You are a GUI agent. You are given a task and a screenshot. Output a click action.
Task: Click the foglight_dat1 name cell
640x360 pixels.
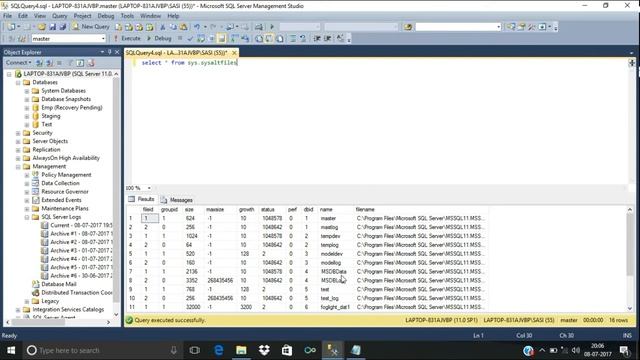[x=336, y=307]
